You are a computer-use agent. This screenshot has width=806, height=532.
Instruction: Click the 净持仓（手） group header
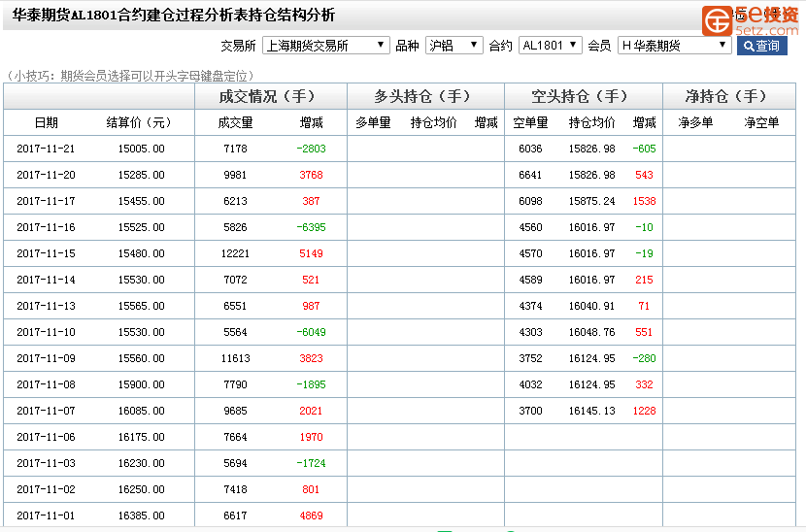click(x=725, y=96)
